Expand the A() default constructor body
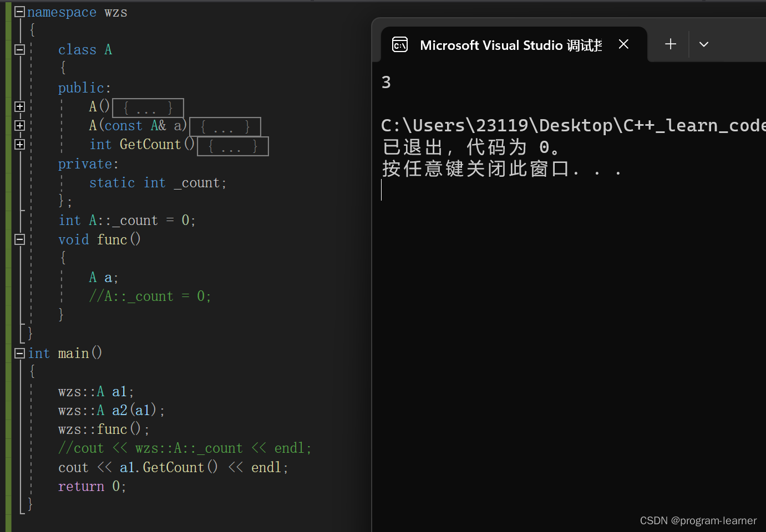 [19, 106]
